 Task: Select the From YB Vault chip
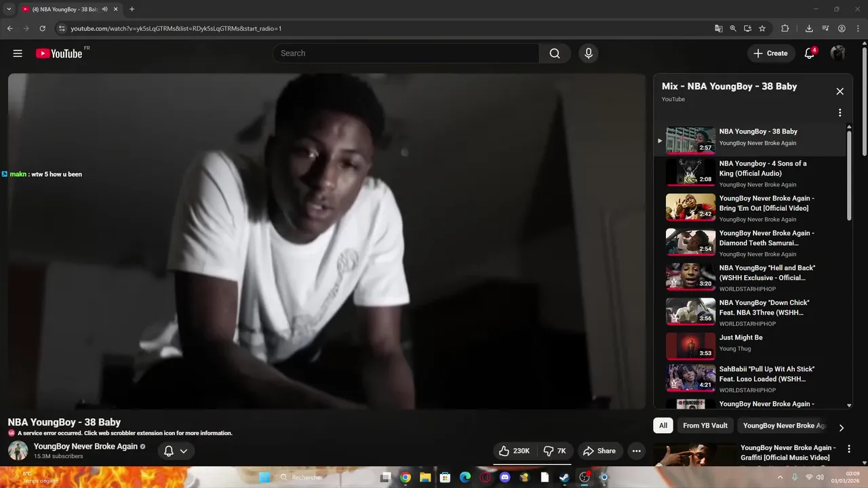[705, 426]
